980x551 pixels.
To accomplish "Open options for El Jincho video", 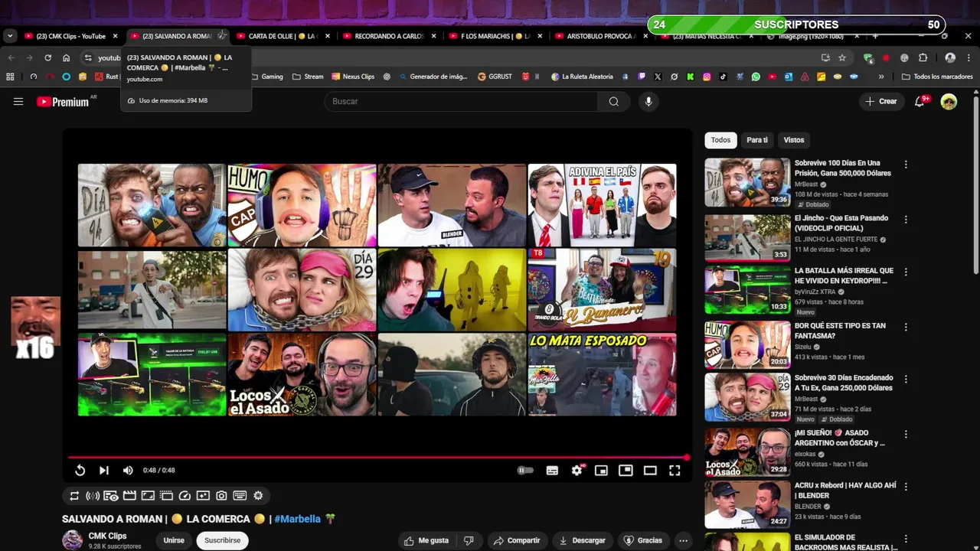I will [906, 220].
